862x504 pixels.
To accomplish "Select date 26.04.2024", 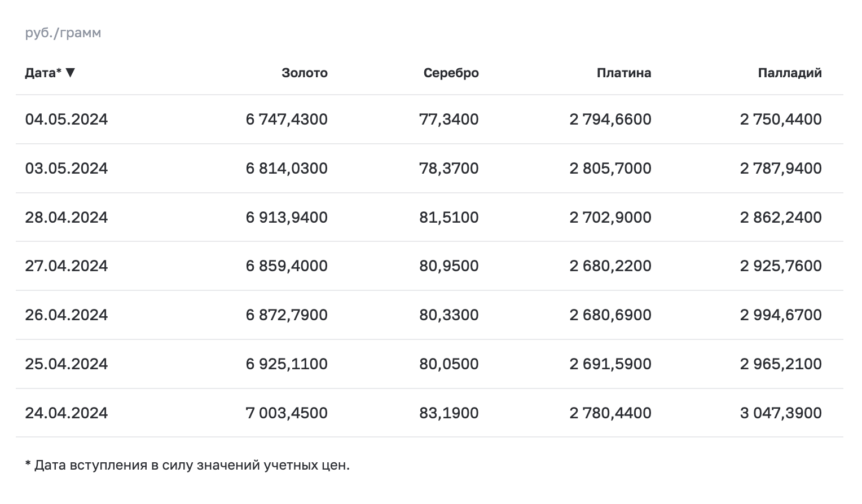I will [x=67, y=315].
